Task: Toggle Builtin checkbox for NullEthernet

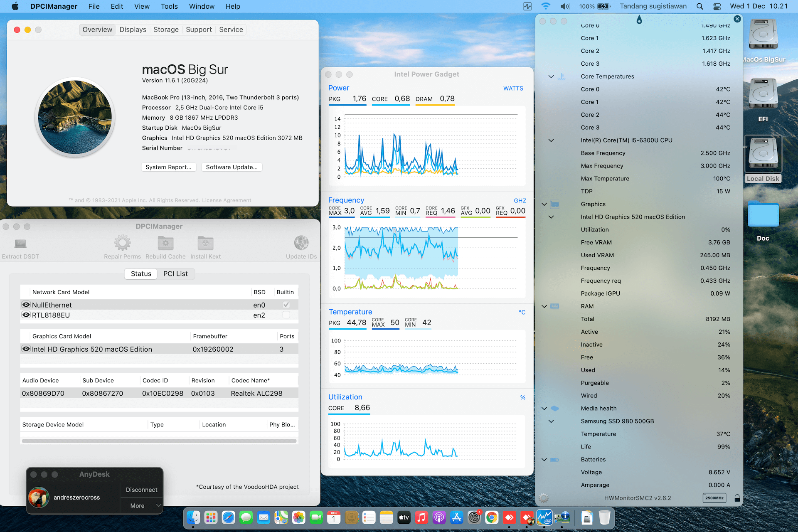Action: pos(286,305)
